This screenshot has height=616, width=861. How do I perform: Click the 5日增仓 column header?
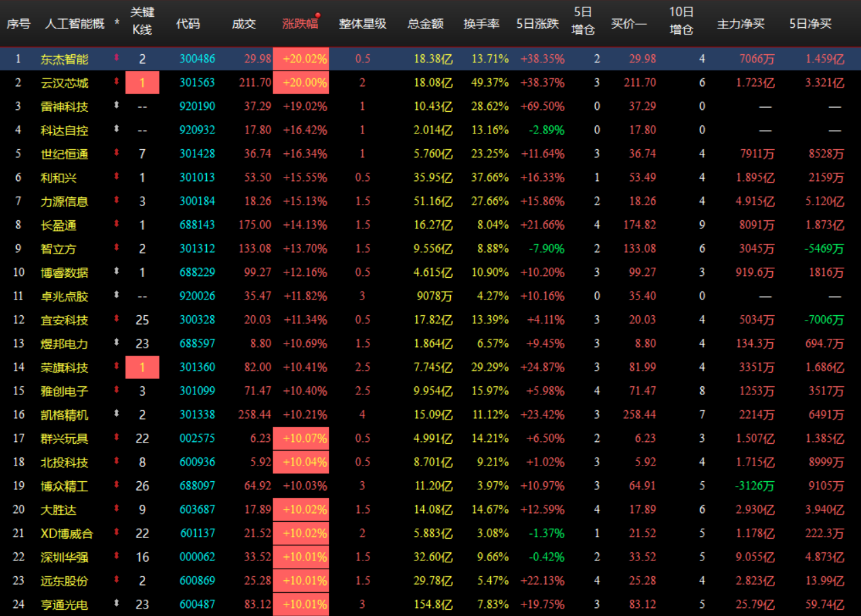(583, 22)
